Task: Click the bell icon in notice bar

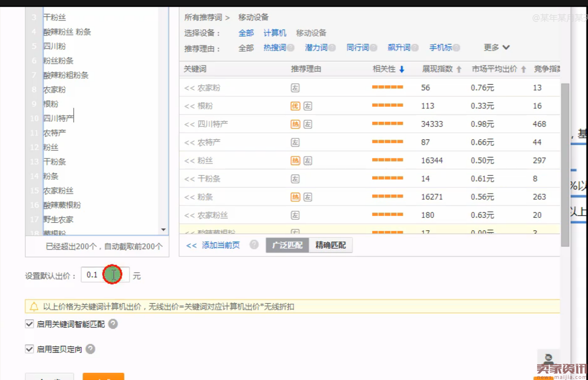Action: tap(34, 307)
